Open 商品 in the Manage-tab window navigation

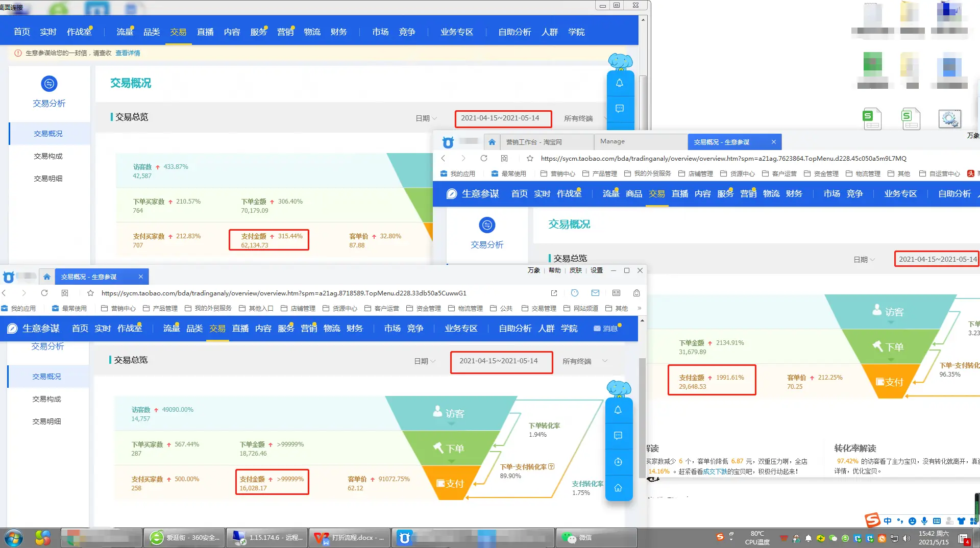[x=634, y=194]
